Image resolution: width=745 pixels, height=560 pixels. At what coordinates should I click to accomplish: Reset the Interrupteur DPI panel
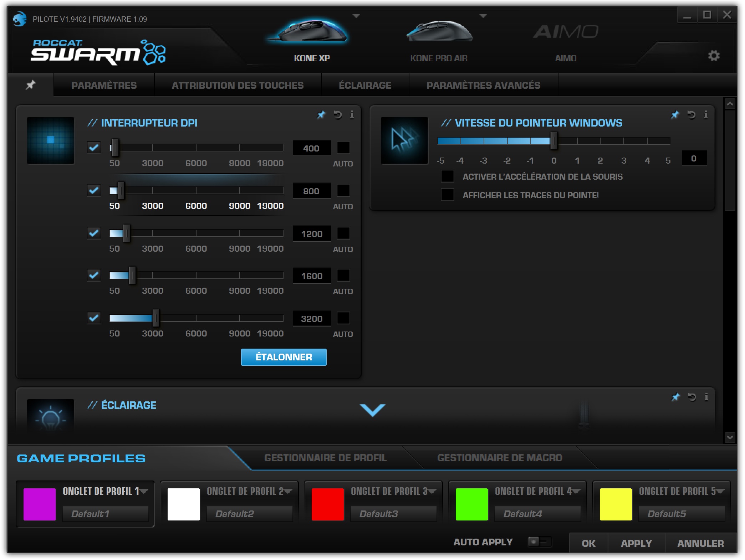337,114
